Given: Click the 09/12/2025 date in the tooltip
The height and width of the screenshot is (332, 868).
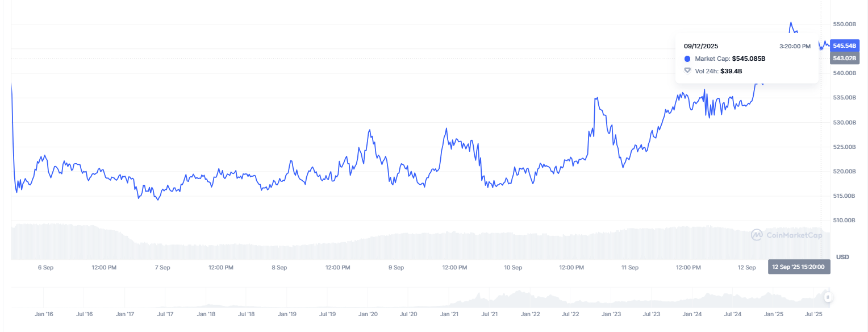Looking at the screenshot, I should 700,46.
